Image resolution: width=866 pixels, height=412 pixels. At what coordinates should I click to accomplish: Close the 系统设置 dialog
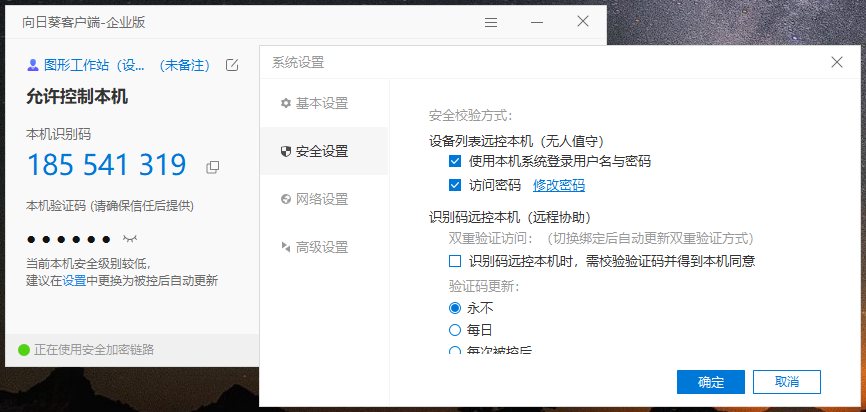click(837, 62)
